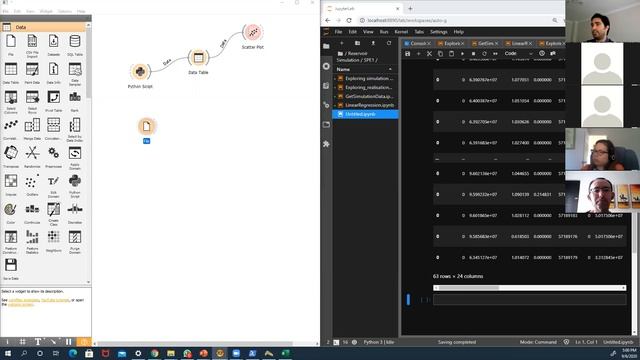This screenshot has width=640, height=360.
Task: Add the Correlations widget
Action: (x=11, y=129)
